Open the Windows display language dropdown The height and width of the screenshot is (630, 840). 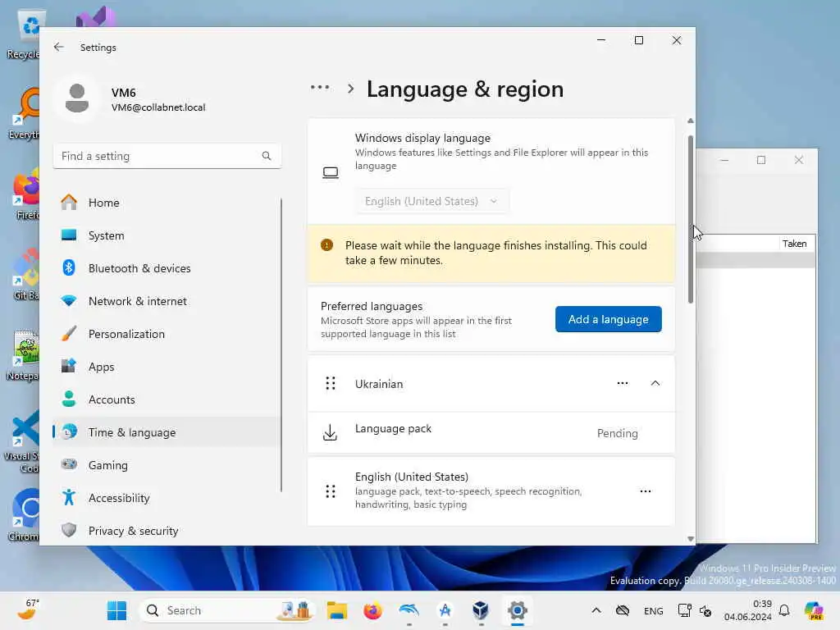(431, 201)
